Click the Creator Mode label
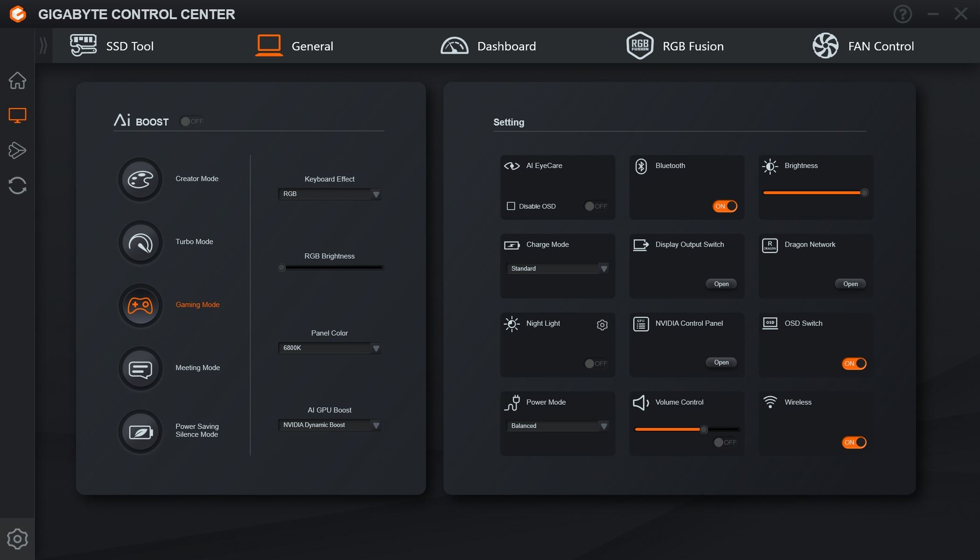This screenshot has width=980, height=560. 197,179
